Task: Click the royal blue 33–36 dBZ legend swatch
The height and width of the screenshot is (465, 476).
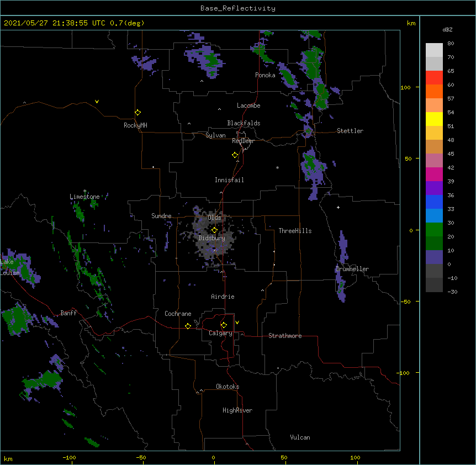Action: [434, 202]
